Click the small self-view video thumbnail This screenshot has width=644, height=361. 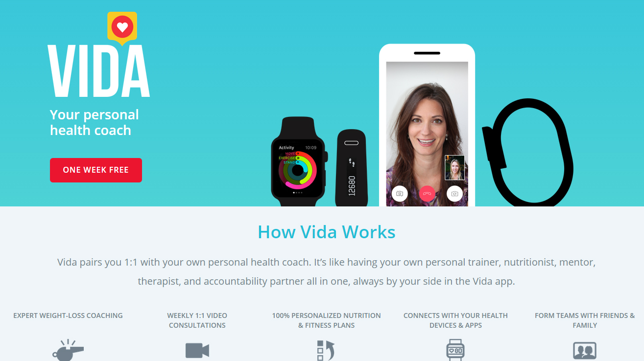tap(454, 168)
